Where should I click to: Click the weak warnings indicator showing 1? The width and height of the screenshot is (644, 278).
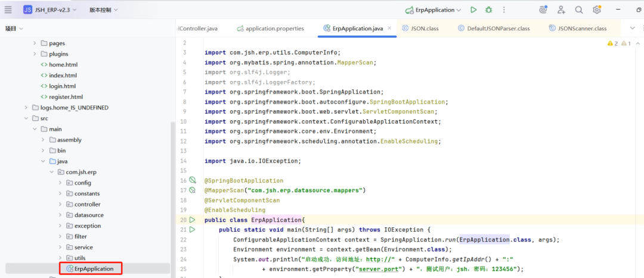click(626, 43)
